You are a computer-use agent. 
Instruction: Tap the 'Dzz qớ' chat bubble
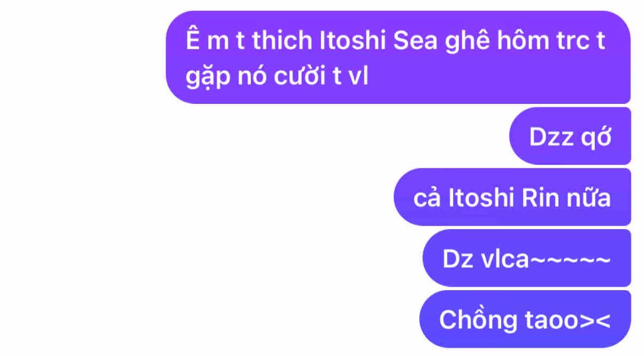click(x=570, y=136)
